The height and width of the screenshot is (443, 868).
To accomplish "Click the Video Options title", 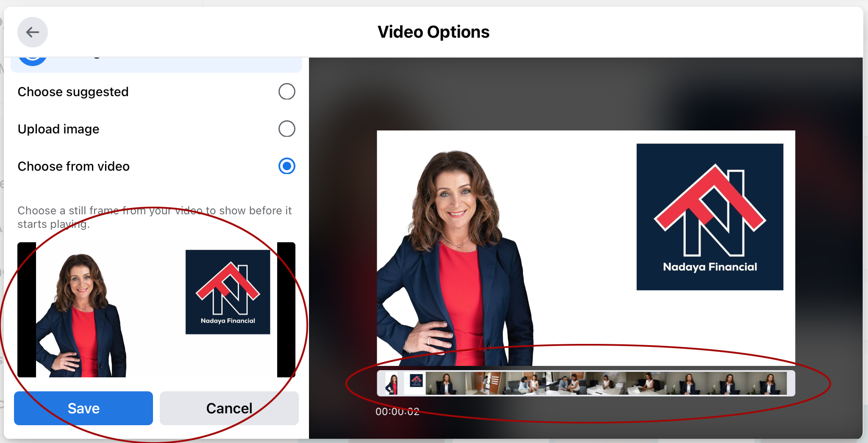I will (433, 32).
